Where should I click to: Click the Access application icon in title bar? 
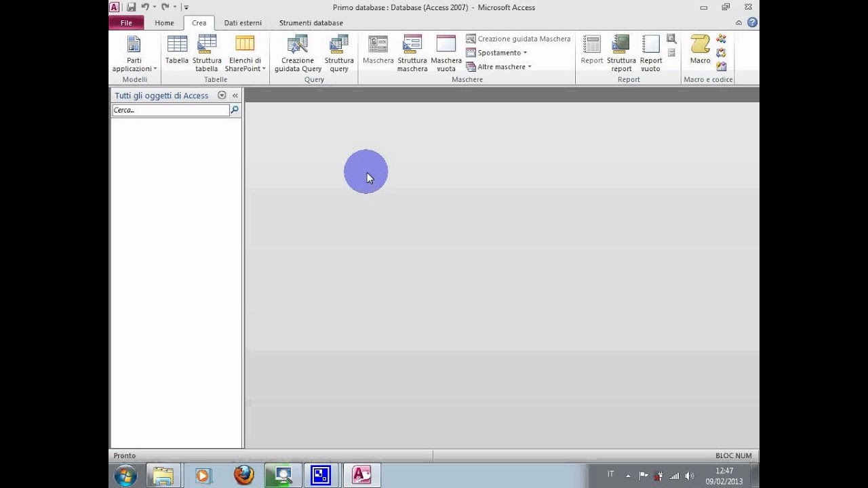tap(115, 7)
